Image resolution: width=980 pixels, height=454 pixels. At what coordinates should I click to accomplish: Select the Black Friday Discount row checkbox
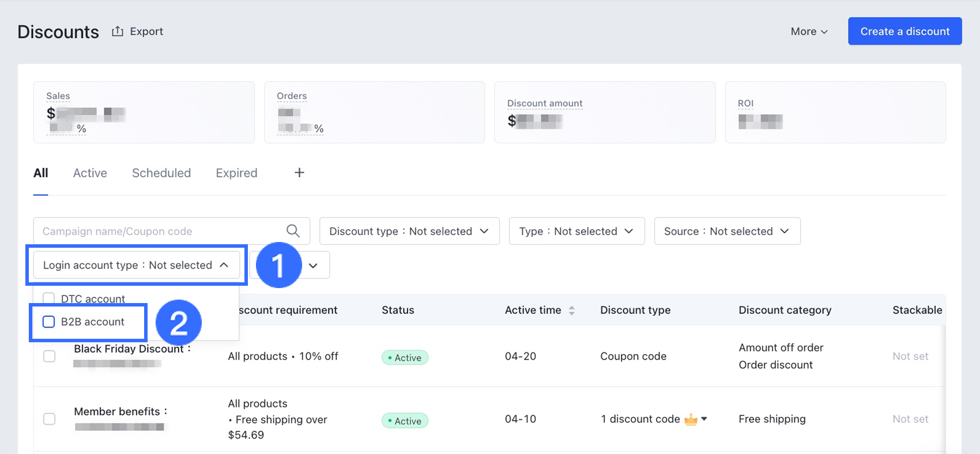(x=50, y=356)
